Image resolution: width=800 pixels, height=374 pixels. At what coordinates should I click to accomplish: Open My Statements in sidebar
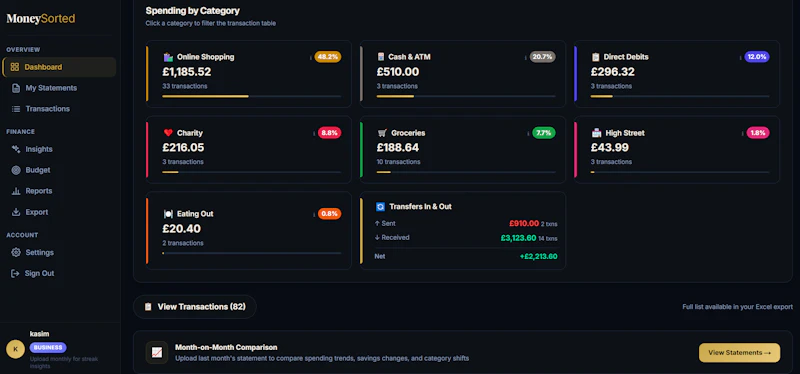point(59,88)
